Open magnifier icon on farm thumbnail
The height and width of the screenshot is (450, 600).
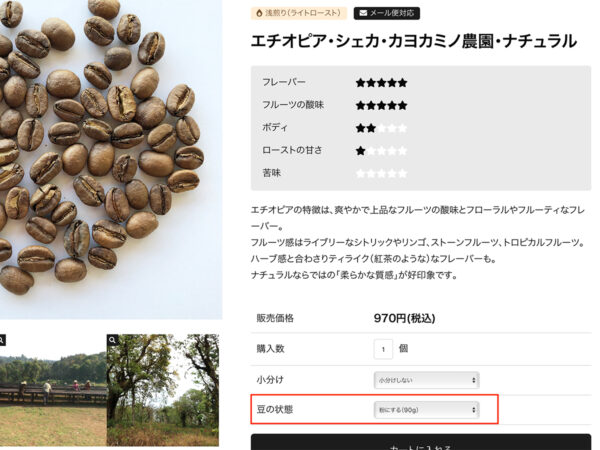coord(2,340)
